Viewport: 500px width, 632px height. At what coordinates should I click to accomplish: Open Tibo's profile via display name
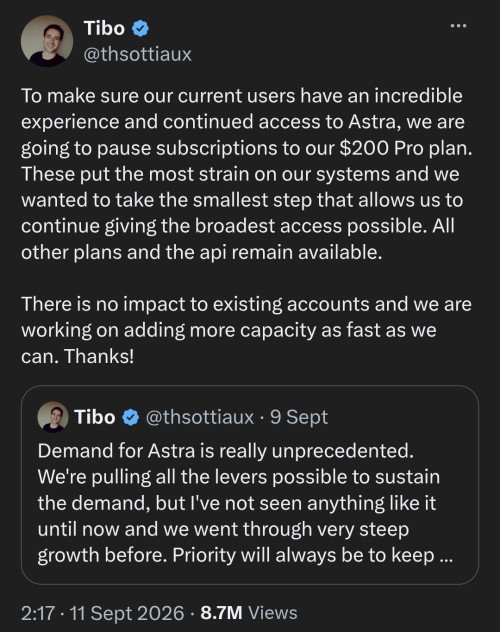pos(104,28)
